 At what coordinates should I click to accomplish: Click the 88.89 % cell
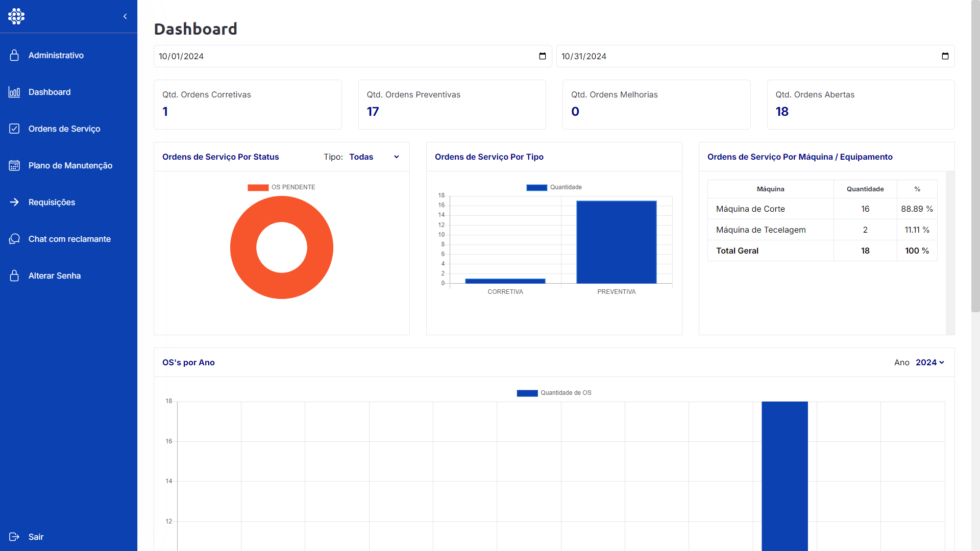click(917, 209)
